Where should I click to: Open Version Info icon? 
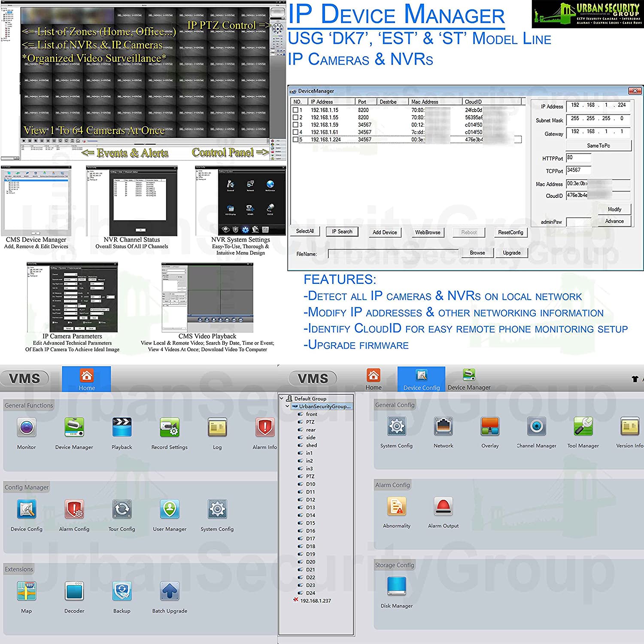630,426
